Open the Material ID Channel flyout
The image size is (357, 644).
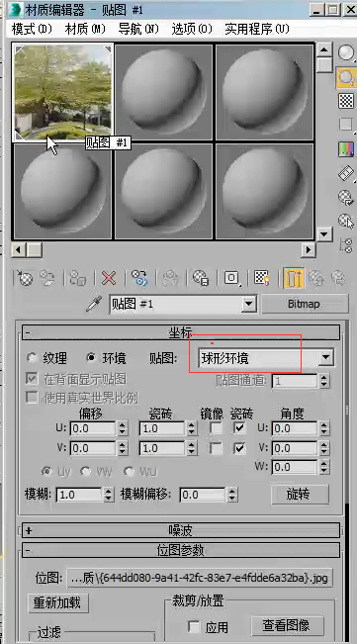click(x=231, y=278)
